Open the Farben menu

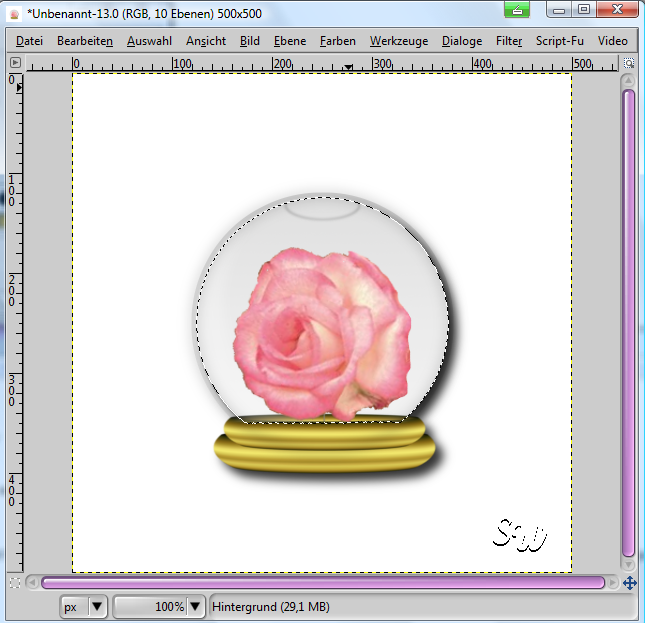(338, 41)
